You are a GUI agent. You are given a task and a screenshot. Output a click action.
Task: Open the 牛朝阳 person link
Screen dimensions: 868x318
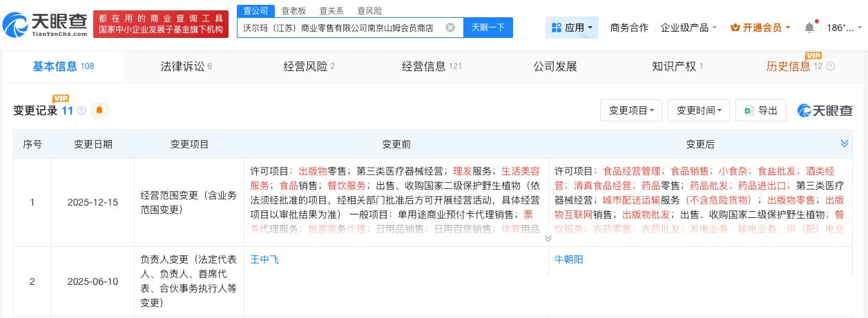pyautogui.click(x=568, y=260)
